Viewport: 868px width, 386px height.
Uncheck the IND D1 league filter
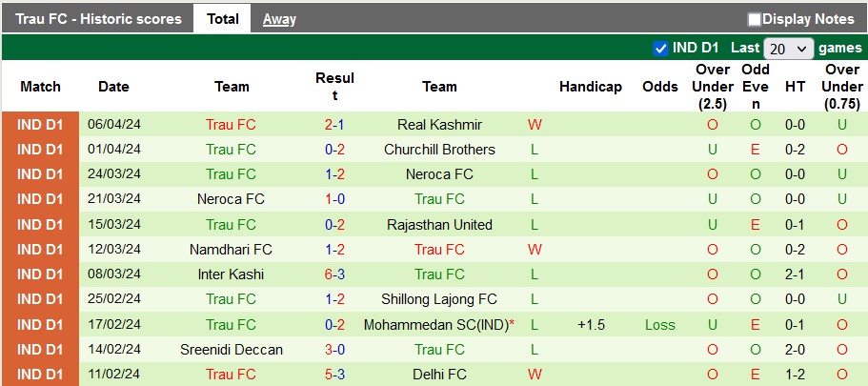(x=660, y=48)
